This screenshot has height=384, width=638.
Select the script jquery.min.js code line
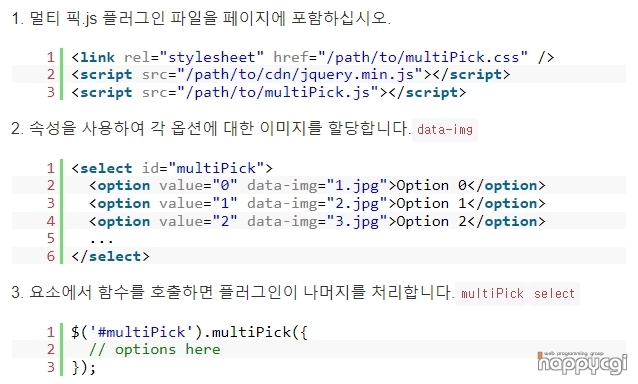coord(291,74)
